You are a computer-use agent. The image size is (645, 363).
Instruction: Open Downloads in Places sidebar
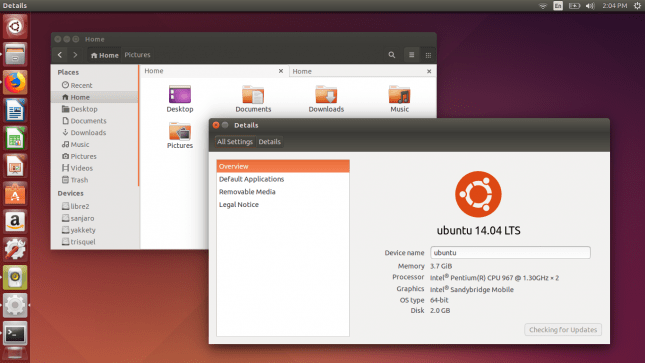(95, 133)
